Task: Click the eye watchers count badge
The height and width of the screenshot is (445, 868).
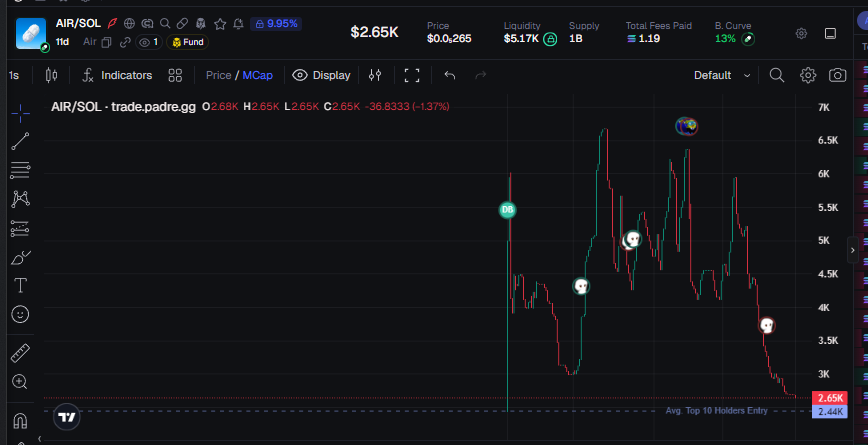Action: click(148, 42)
